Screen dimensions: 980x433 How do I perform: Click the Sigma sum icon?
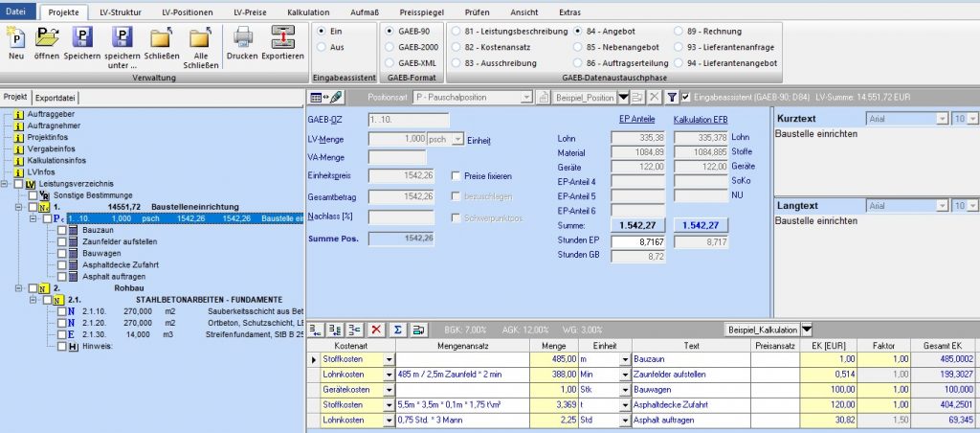click(x=397, y=330)
